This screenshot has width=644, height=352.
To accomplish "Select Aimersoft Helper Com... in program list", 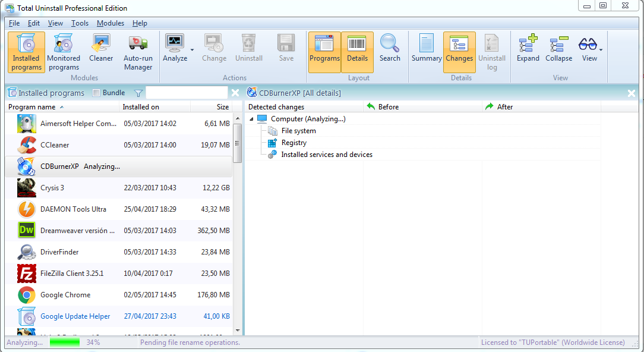I will click(x=119, y=123).
